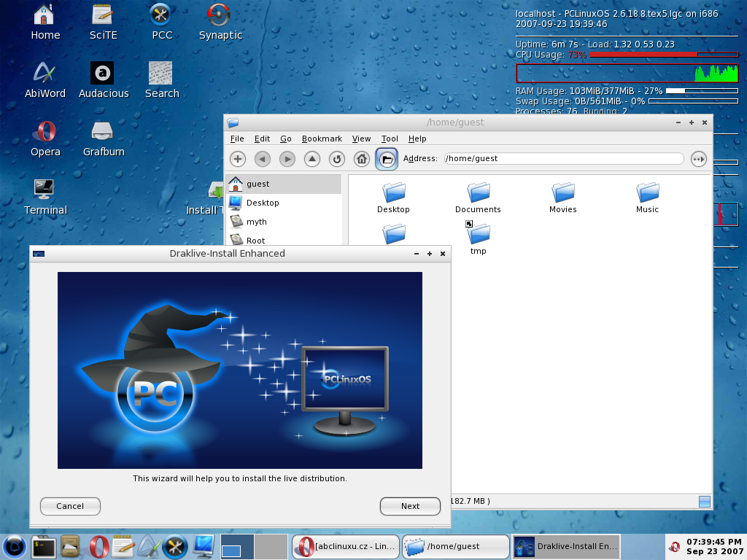
Task: Switch to the second virtual desktop
Action: pos(271,547)
